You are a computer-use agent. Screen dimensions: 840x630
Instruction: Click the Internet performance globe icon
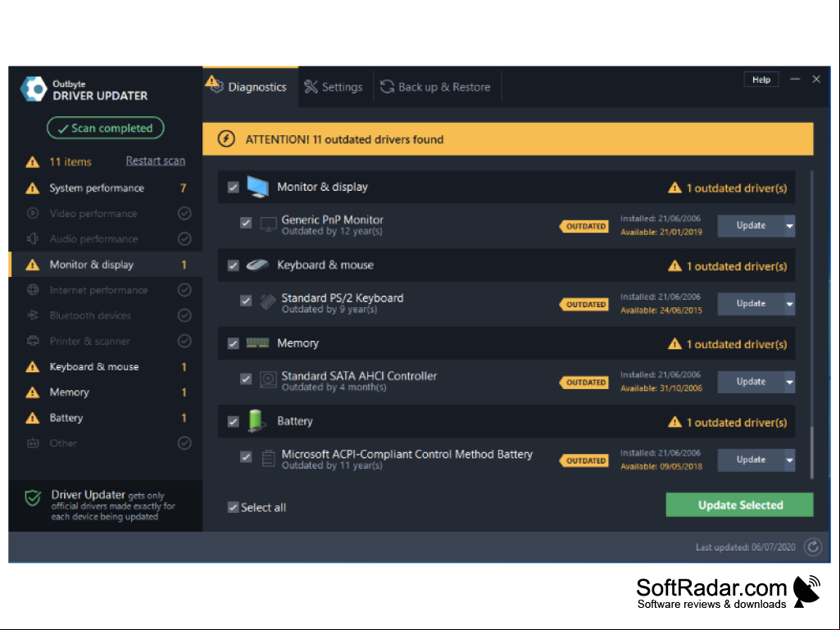[x=33, y=290]
